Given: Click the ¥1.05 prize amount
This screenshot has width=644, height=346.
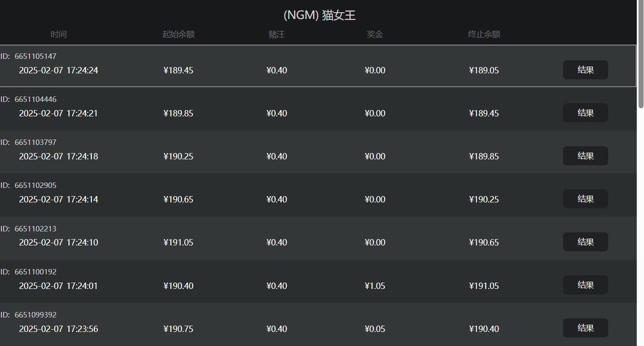Looking at the screenshot, I should click(375, 286).
